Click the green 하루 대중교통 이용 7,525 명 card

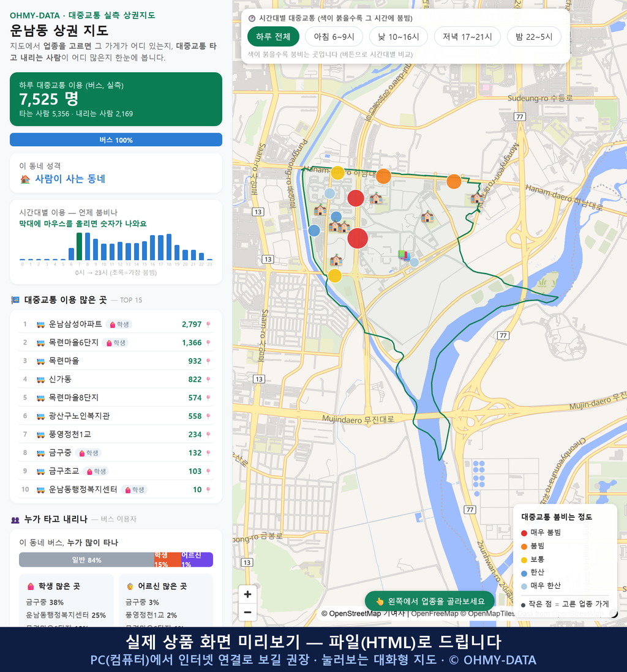116,99
